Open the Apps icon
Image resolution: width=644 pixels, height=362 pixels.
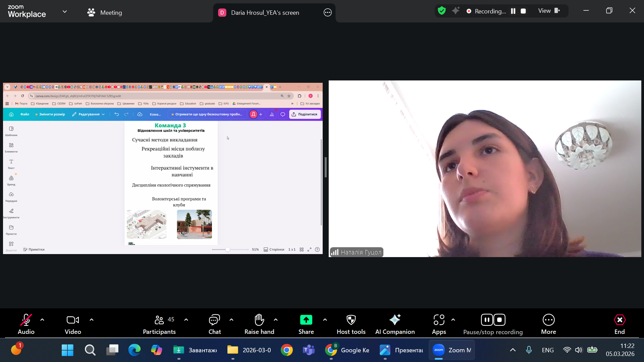click(439, 320)
